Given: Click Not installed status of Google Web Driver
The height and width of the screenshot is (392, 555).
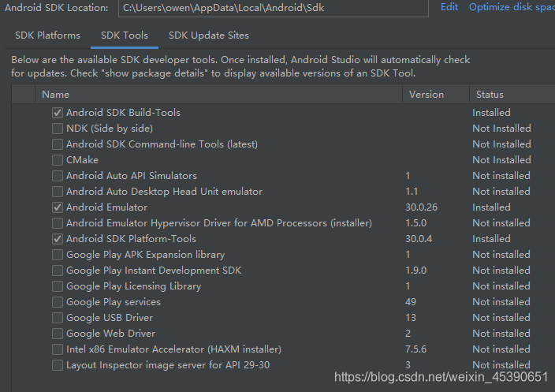Looking at the screenshot, I should click(501, 334).
